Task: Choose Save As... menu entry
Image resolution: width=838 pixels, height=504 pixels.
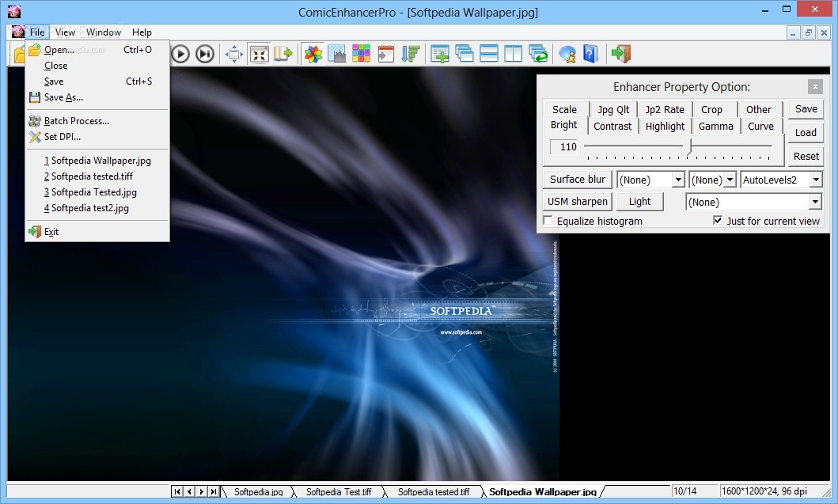Action: 97,97
